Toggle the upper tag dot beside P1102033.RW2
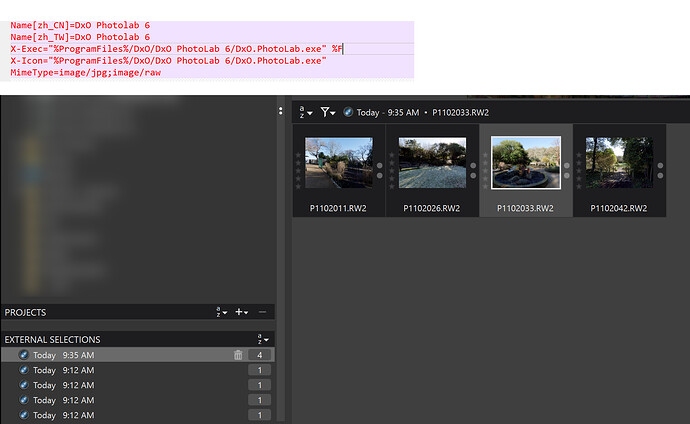Screen dimensions: 690x424 click(567, 166)
